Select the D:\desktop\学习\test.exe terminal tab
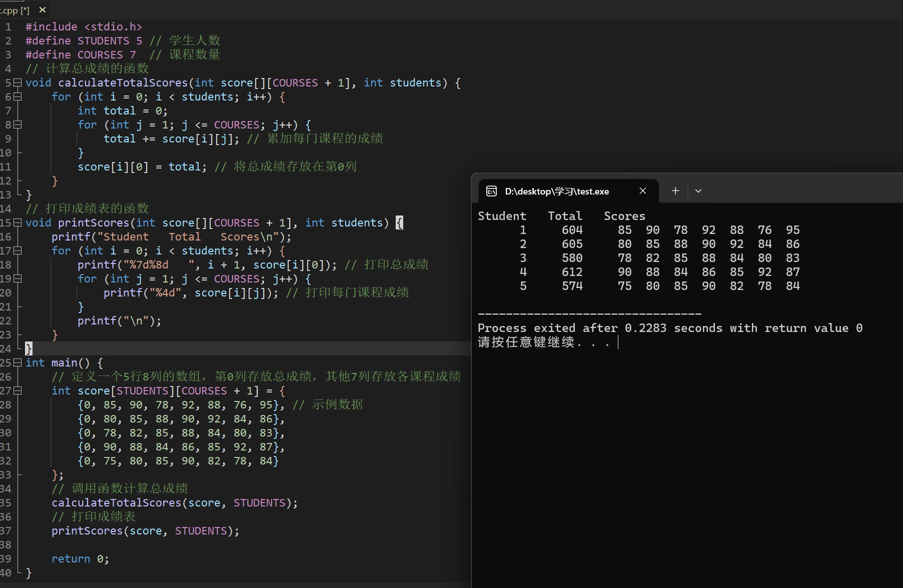The image size is (903, 588). pos(568,191)
